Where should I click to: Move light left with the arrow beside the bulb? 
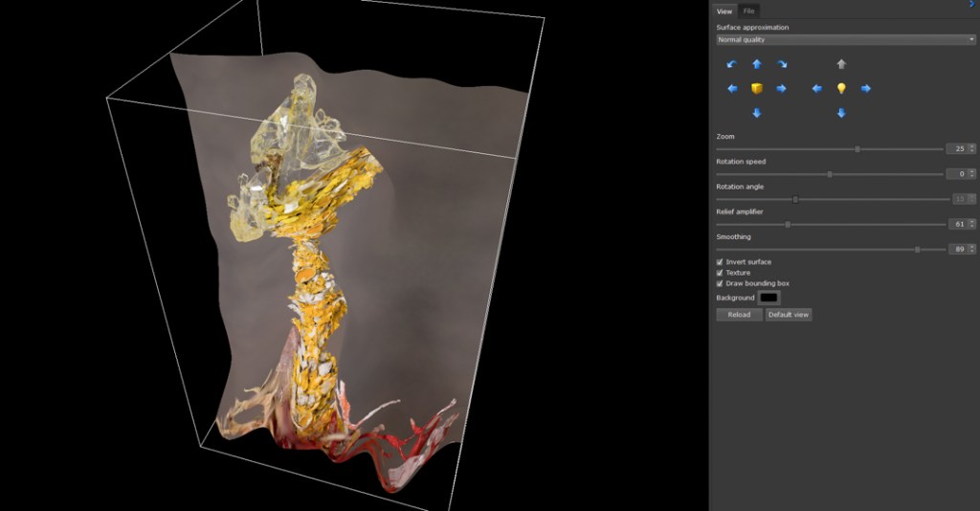[817, 88]
